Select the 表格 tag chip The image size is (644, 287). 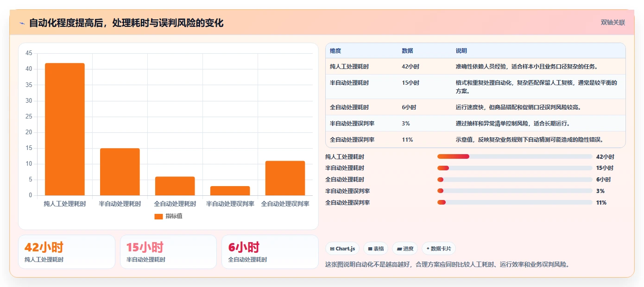(376, 249)
